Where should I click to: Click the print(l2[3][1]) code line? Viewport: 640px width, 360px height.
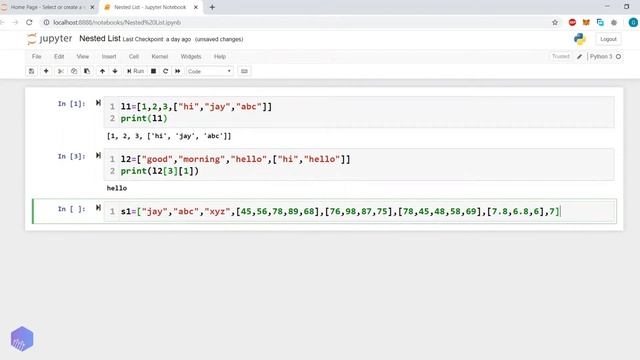[160, 171]
